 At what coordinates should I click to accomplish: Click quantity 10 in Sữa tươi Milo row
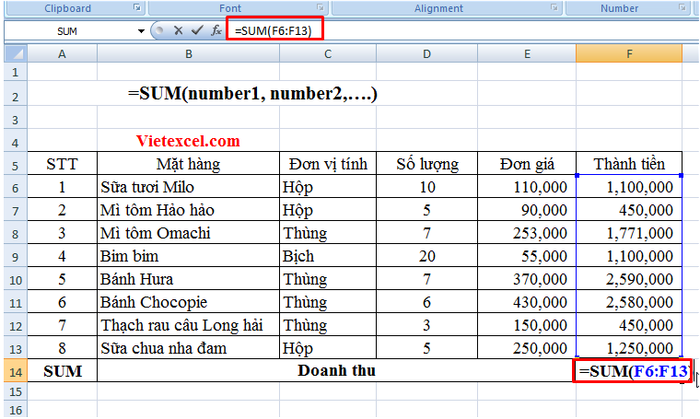click(427, 187)
